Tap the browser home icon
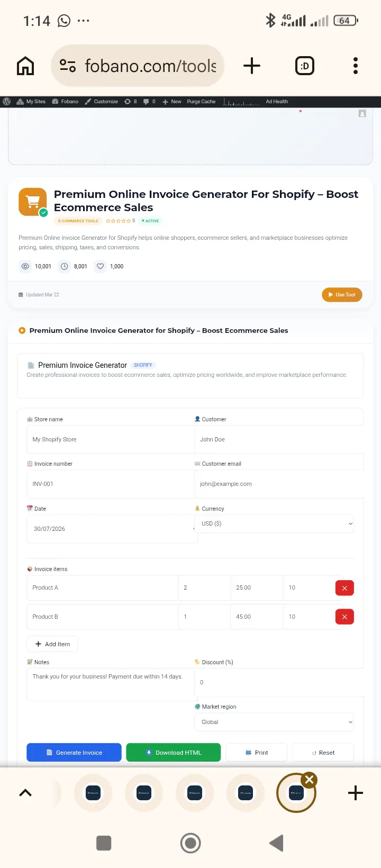This screenshot has width=381, height=868. tap(25, 66)
